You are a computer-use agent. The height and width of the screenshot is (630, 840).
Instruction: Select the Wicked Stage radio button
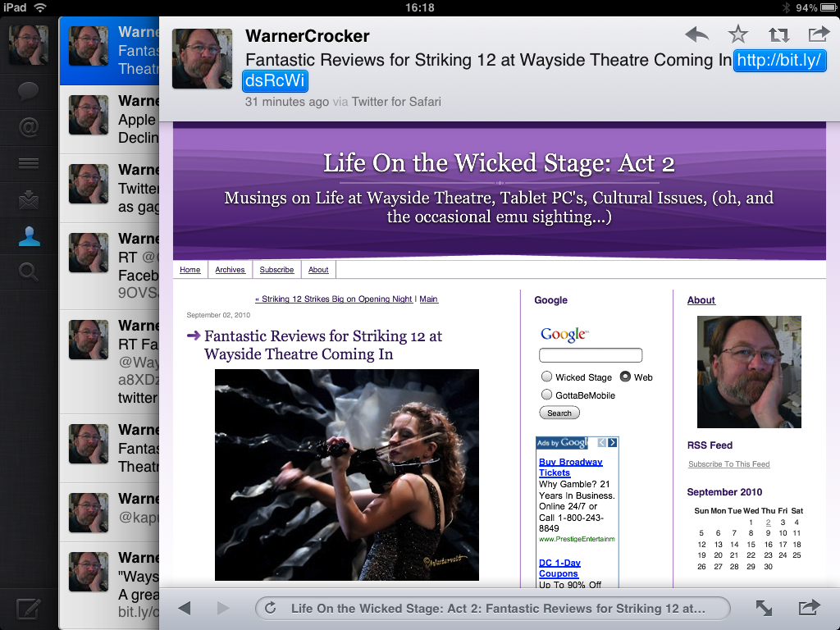click(546, 377)
